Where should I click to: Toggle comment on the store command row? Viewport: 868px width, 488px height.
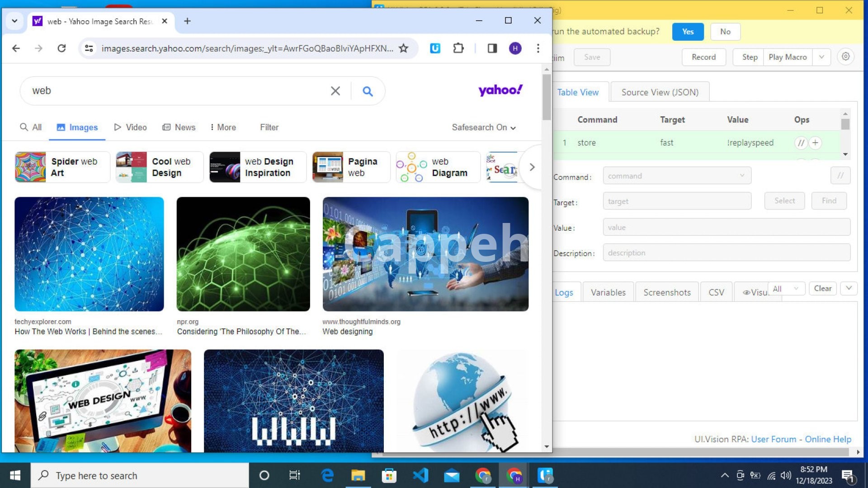(x=801, y=143)
